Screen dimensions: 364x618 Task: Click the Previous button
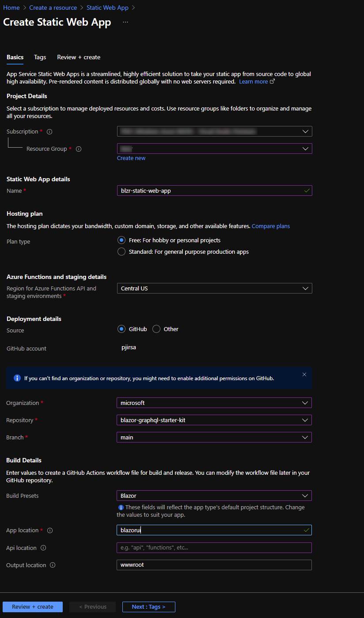tap(93, 607)
